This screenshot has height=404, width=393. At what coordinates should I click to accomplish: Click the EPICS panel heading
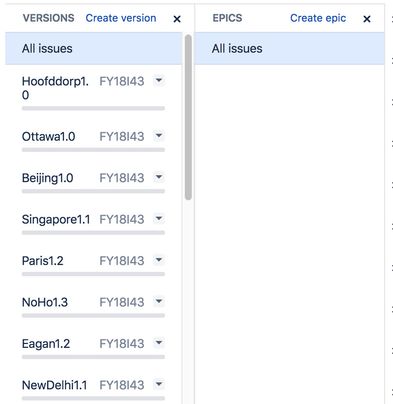click(x=227, y=18)
